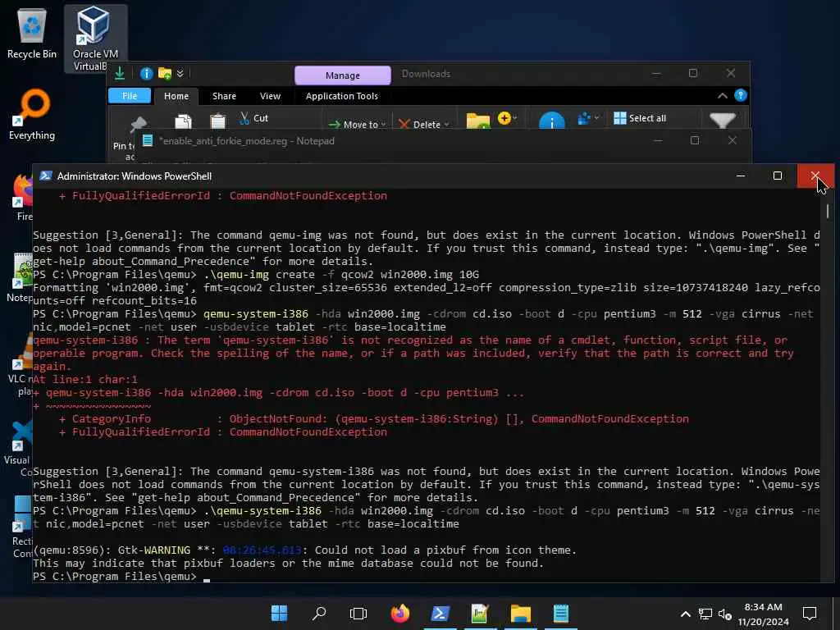This screenshot has width=840, height=630.
Task: Click the green download arrow in Explorer title bar
Action: (x=120, y=73)
